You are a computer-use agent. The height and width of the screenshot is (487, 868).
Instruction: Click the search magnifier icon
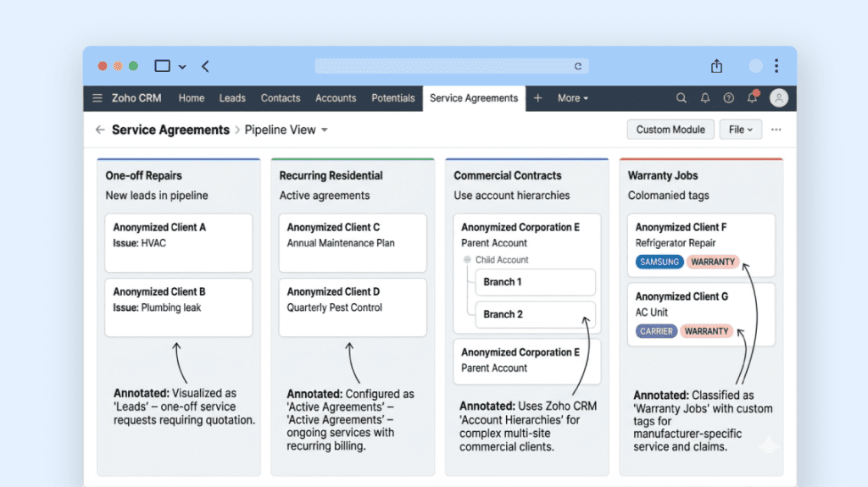click(x=681, y=98)
